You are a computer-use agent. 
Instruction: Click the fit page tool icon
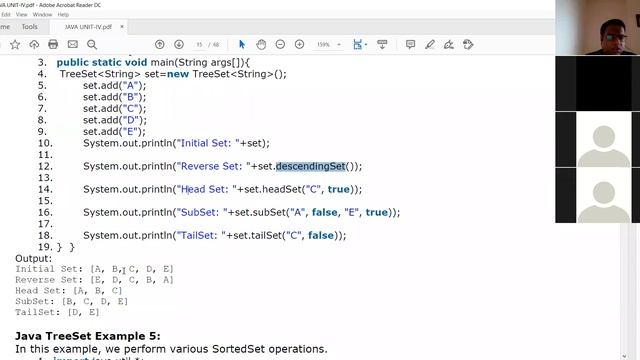358,44
